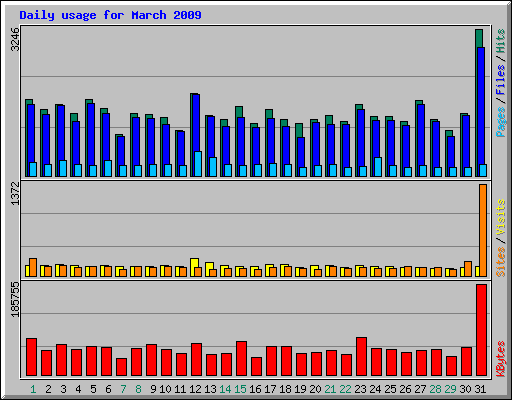
Task: Click the green day 28 label
Action: click(435, 389)
